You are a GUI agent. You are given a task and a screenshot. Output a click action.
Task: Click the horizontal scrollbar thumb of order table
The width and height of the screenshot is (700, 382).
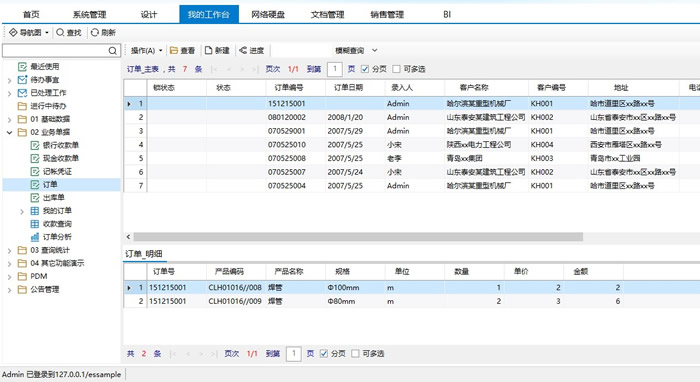(358, 237)
